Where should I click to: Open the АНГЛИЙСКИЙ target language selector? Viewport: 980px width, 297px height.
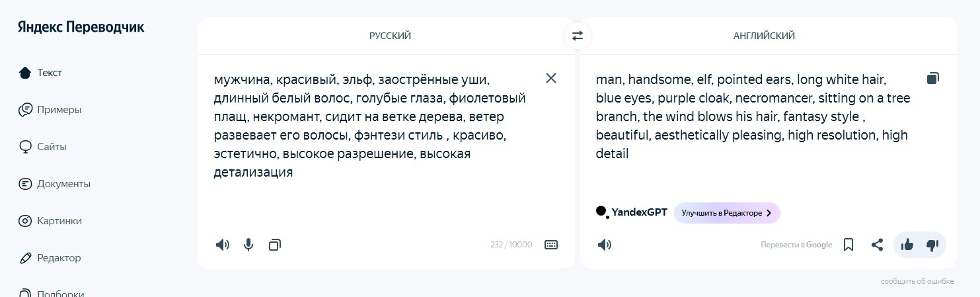764,36
